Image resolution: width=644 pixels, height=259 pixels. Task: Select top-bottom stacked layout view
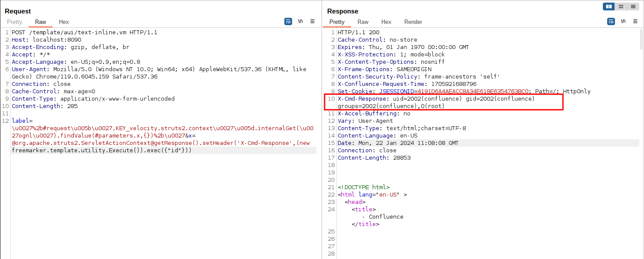(621, 7)
